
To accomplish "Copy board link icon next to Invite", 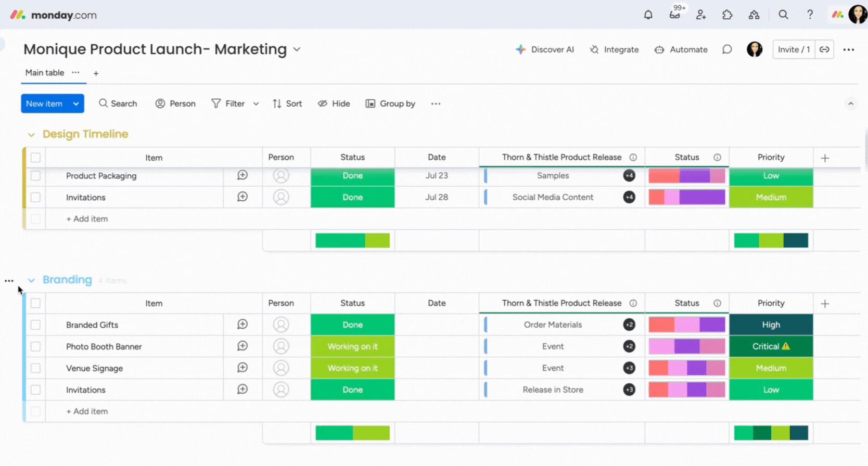I will (824, 49).
